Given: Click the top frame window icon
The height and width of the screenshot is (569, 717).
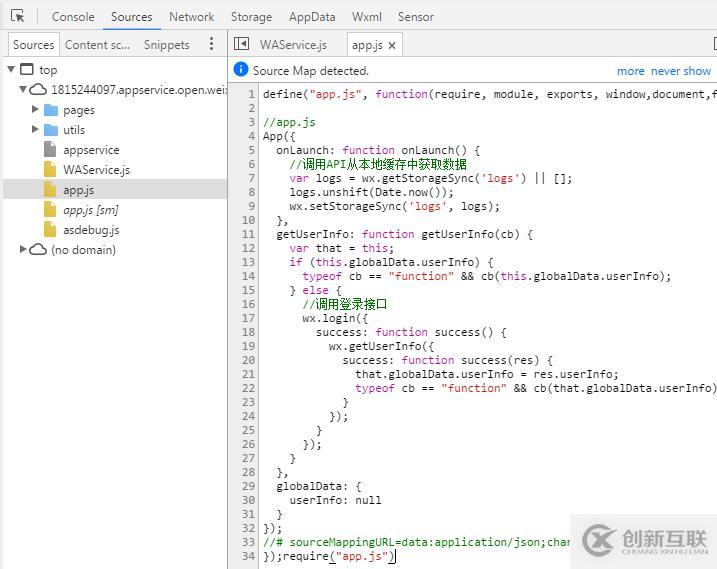Looking at the screenshot, I should pos(27,69).
